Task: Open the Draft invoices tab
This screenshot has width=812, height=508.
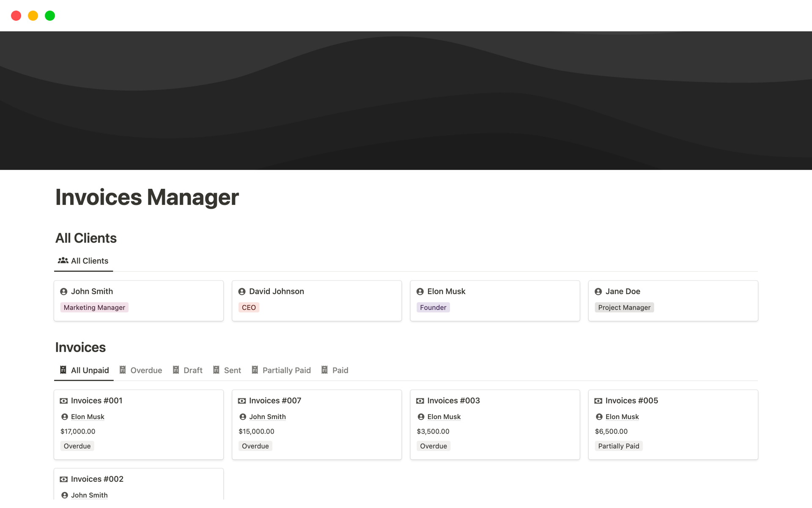Action: coord(193,370)
